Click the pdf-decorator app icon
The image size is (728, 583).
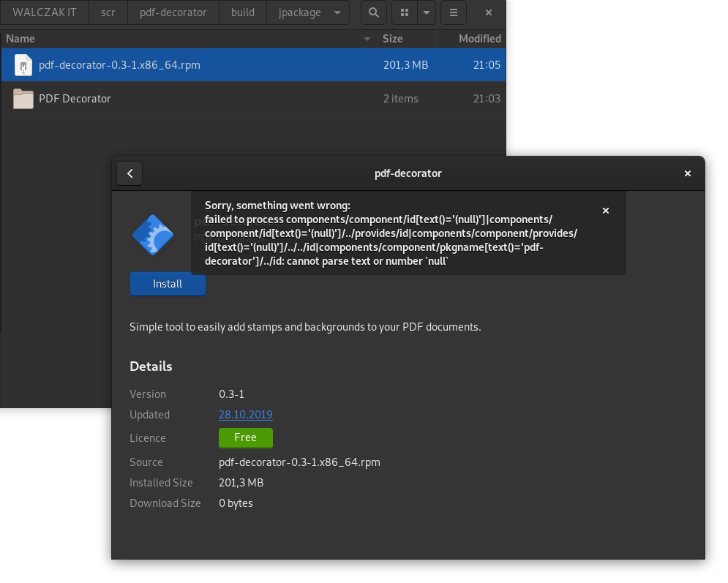(152, 235)
